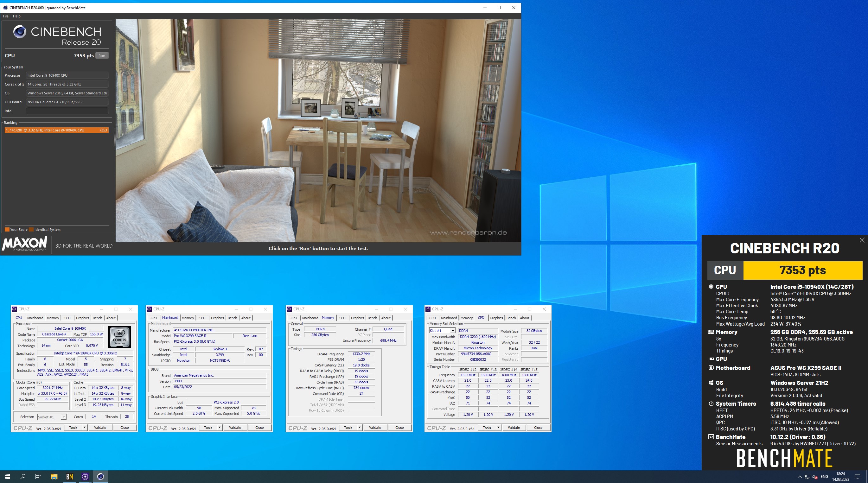Expand Tools arrow in Mainboard window
Viewport: 868px width, 483px height.
tap(220, 428)
